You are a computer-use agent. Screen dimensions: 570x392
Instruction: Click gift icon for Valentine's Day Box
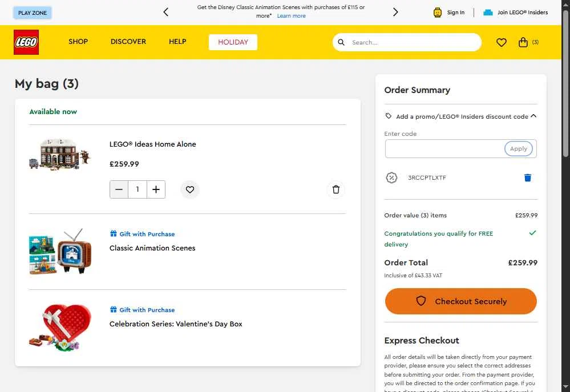point(114,309)
